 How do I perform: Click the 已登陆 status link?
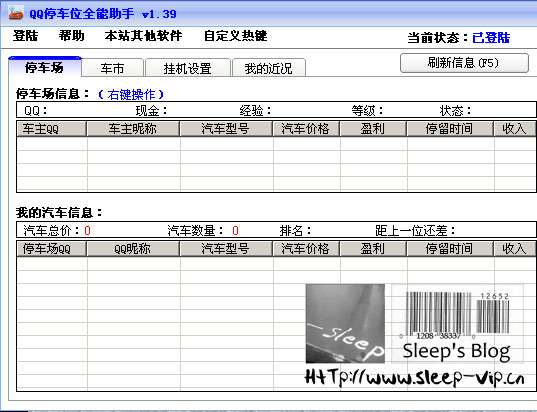[x=491, y=37]
